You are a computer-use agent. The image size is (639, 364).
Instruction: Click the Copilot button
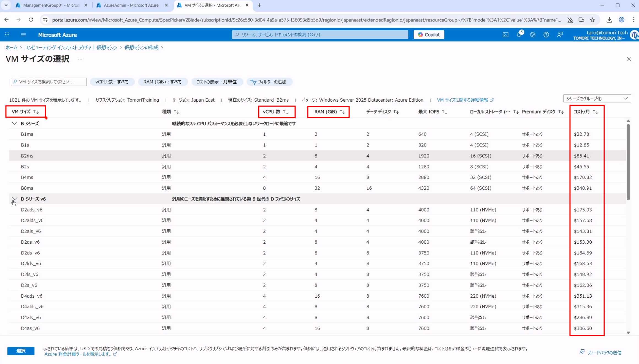tap(429, 35)
